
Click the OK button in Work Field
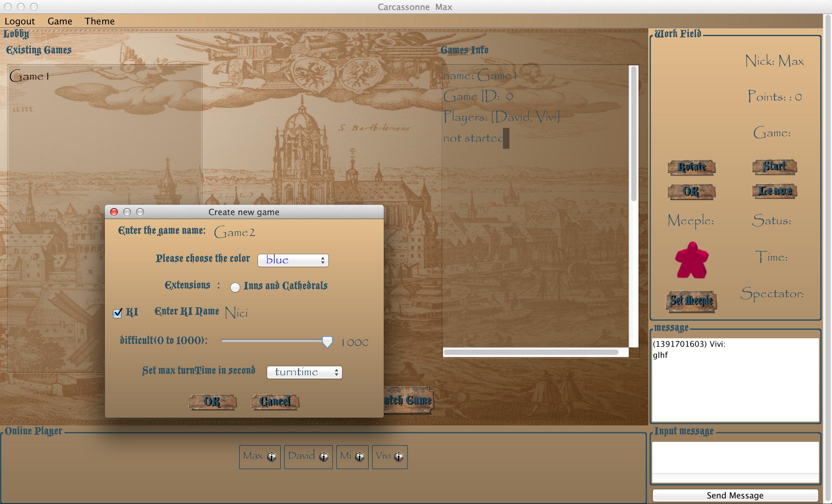[691, 191]
